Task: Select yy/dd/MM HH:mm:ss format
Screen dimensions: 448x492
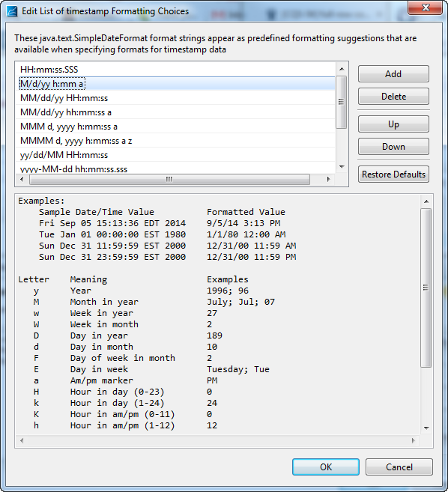Action: tap(175, 155)
